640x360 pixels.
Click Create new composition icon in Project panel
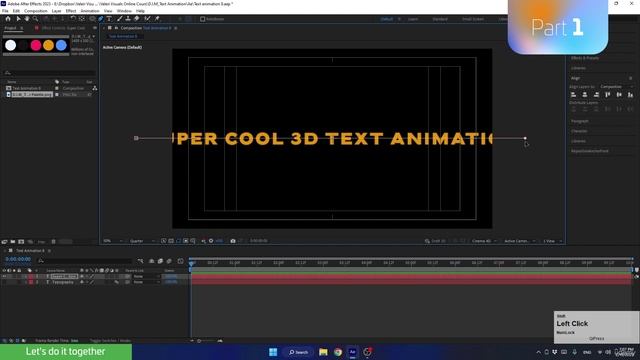pyautogui.click(x=21, y=242)
